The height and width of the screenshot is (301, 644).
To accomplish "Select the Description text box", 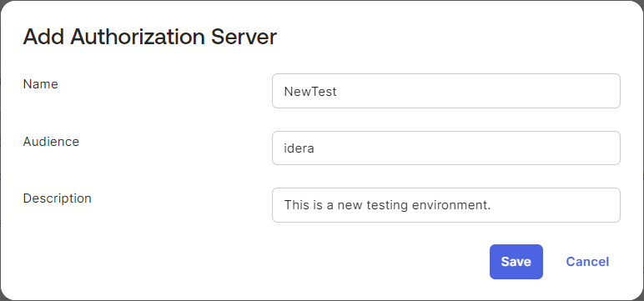I will [446, 205].
